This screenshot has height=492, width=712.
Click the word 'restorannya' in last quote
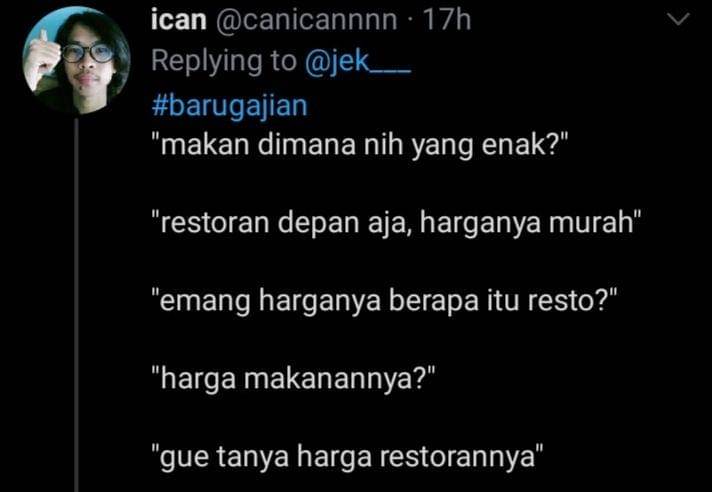[456, 458]
